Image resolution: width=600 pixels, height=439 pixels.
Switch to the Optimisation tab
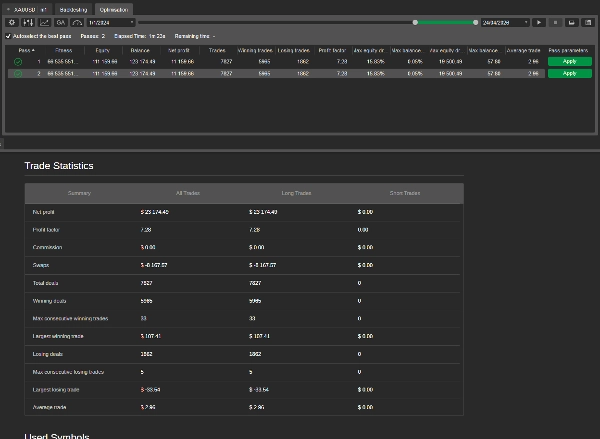coord(114,8)
